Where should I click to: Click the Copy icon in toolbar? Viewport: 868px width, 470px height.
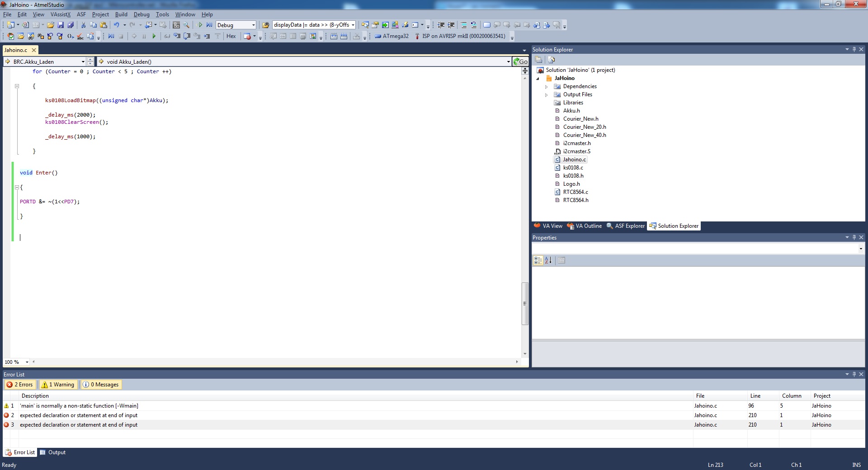click(94, 25)
